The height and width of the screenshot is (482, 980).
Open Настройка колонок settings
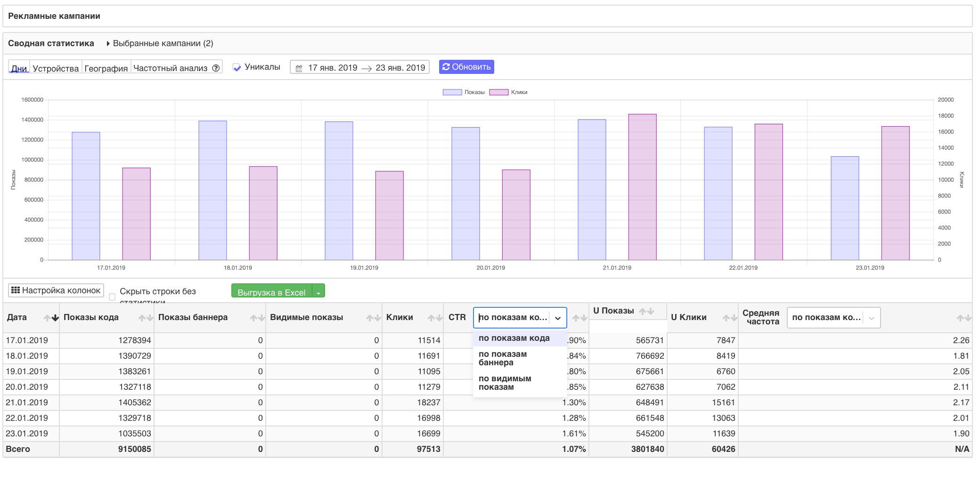pos(56,290)
